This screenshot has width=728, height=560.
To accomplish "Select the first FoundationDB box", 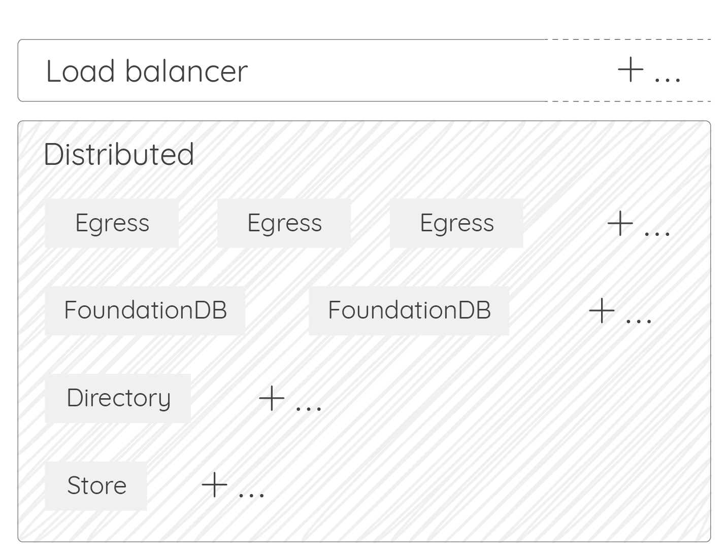I will pyautogui.click(x=145, y=310).
